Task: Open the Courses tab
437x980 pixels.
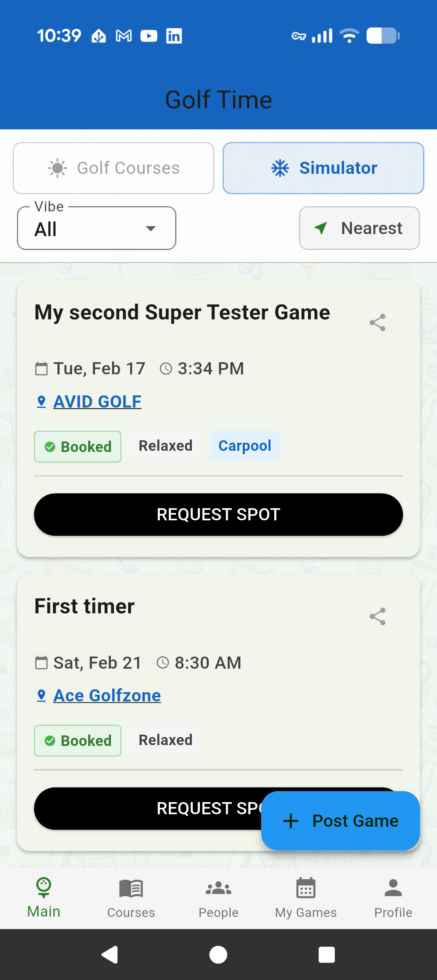Action: coord(131,898)
